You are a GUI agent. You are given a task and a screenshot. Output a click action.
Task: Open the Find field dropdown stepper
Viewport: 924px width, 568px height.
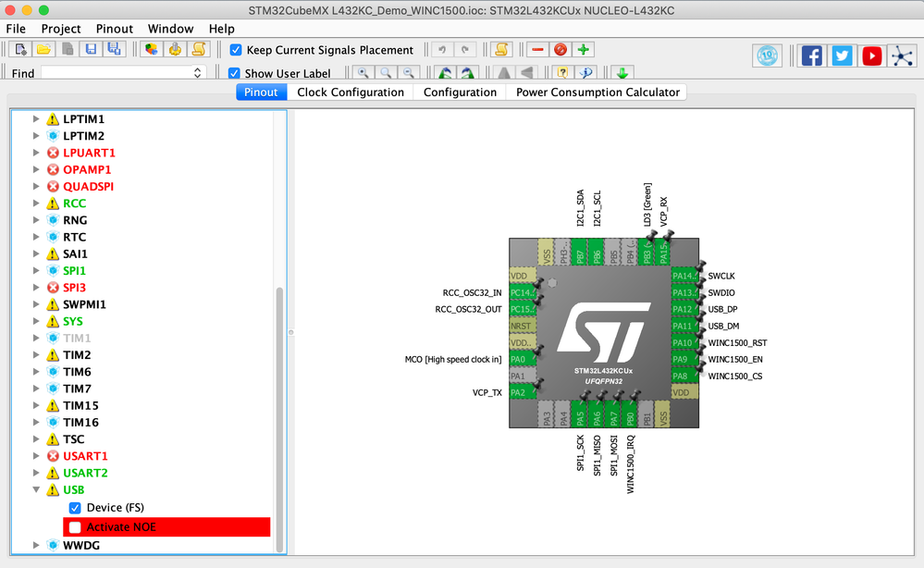pyautogui.click(x=197, y=72)
